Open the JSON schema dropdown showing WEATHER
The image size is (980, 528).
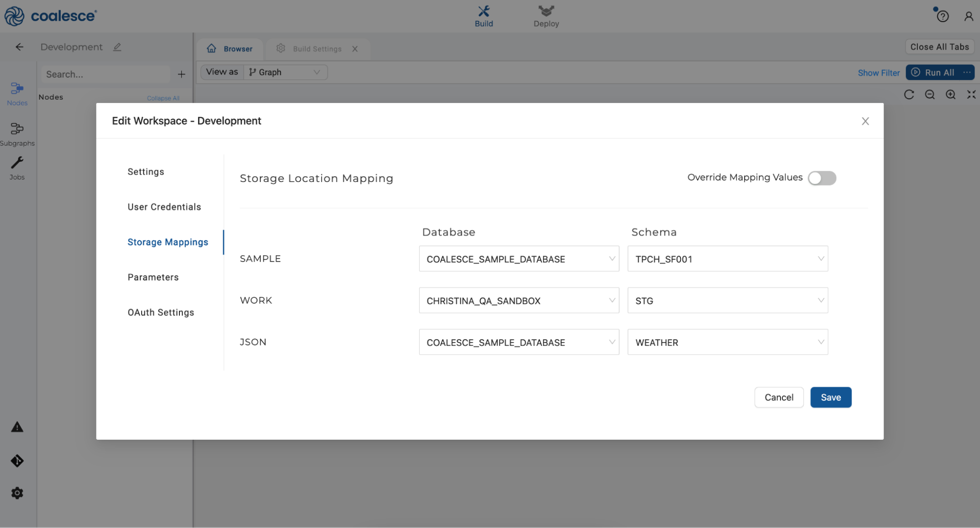tap(728, 342)
